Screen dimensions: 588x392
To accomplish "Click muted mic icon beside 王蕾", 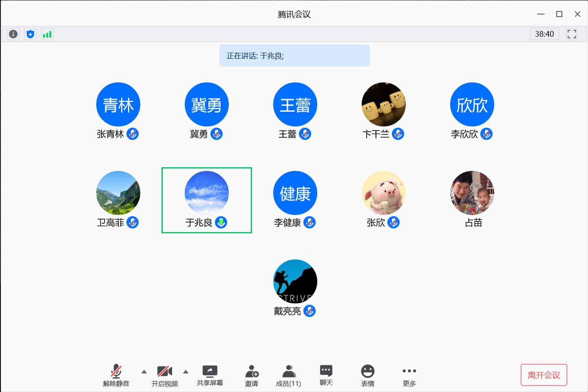I will coord(305,134).
